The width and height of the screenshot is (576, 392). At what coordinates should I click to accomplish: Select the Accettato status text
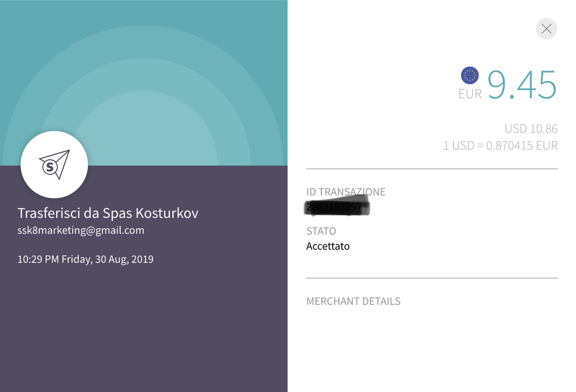point(328,246)
